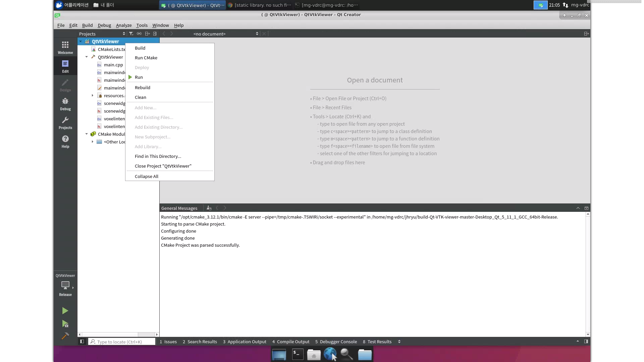This screenshot has width=644, height=362.
Task: Clear General Messages with broom icon
Action: 209,208
